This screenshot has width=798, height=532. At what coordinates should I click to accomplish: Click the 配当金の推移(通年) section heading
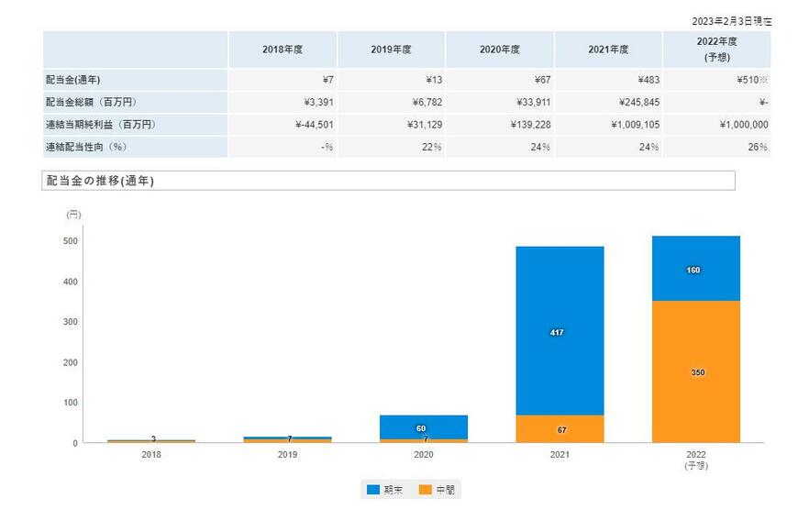101,181
